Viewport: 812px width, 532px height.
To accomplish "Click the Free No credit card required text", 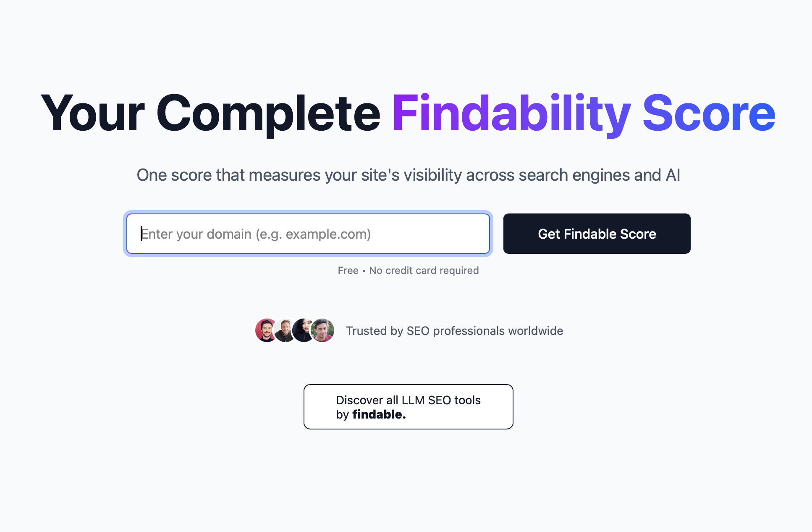I will pyautogui.click(x=408, y=270).
